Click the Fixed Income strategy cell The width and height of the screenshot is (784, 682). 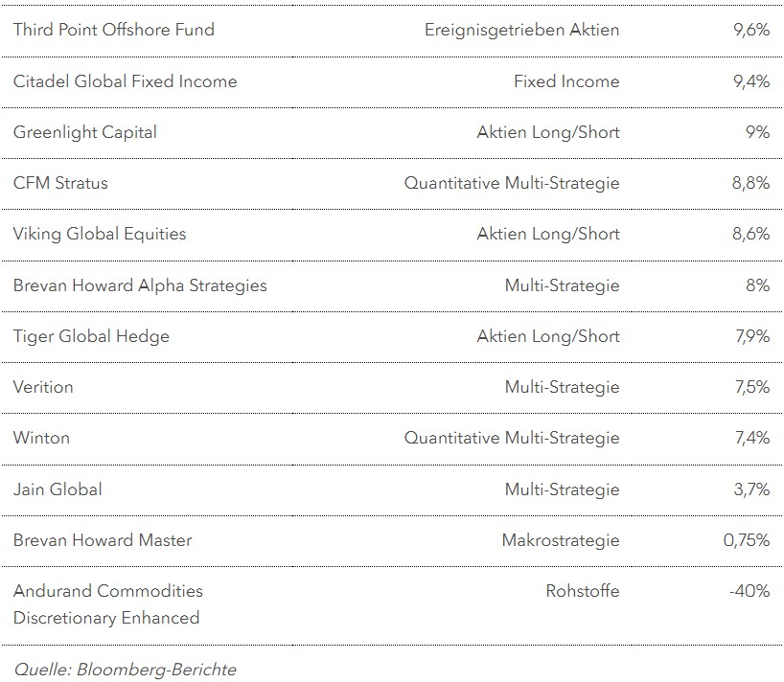point(566,81)
